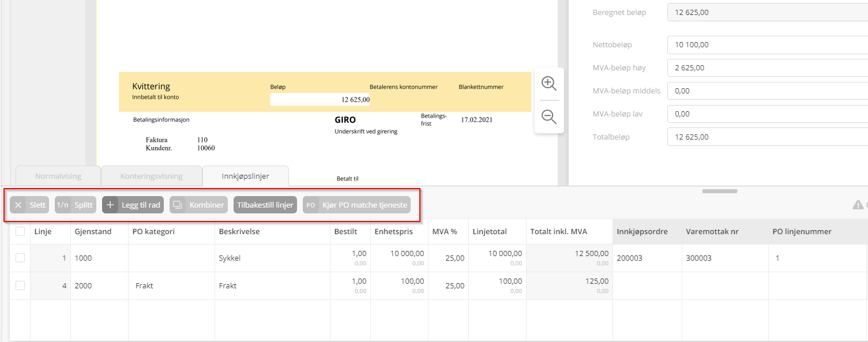
Task: Select the Innkjøpslinjer tab
Action: point(245,176)
